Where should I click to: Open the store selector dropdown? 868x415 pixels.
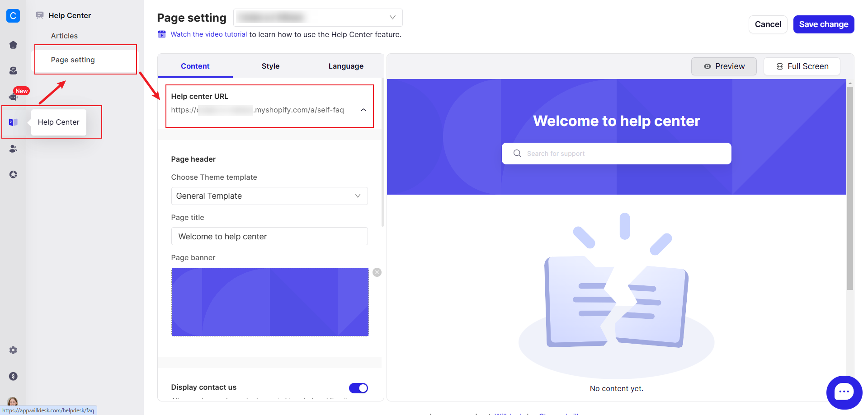pyautogui.click(x=318, y=18)
